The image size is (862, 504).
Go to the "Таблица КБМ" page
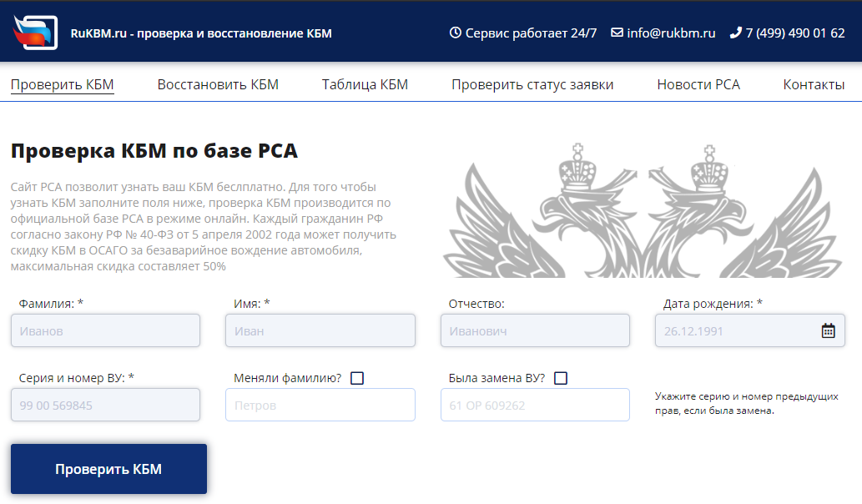point(365,84)
